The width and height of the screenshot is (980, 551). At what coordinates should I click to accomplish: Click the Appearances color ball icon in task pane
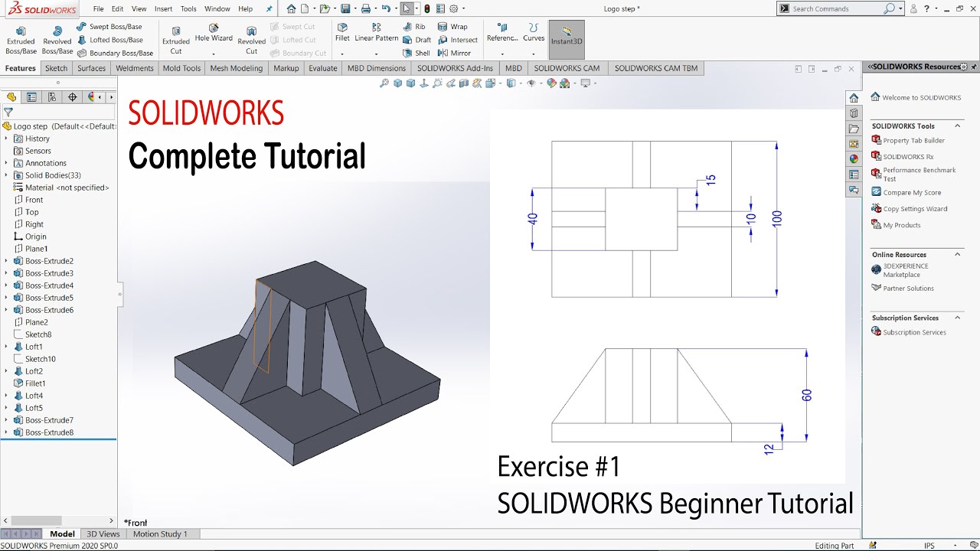pyautogui.click(x=854, y=159)
